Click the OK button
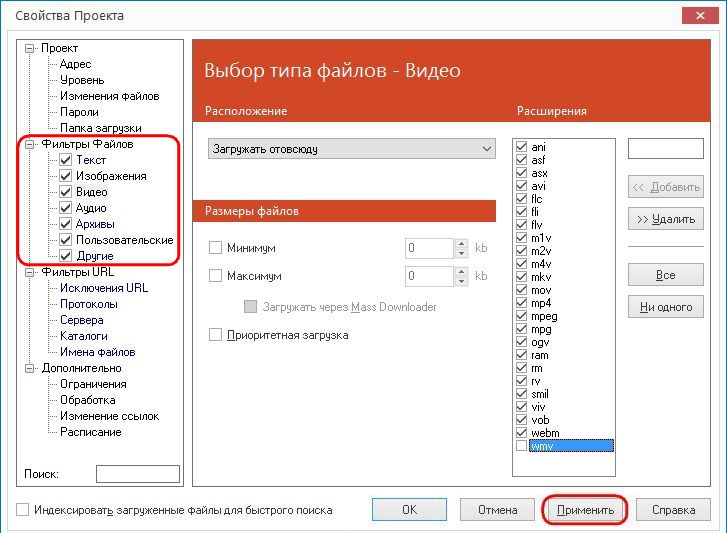727x533 pixels. (409, 510)
